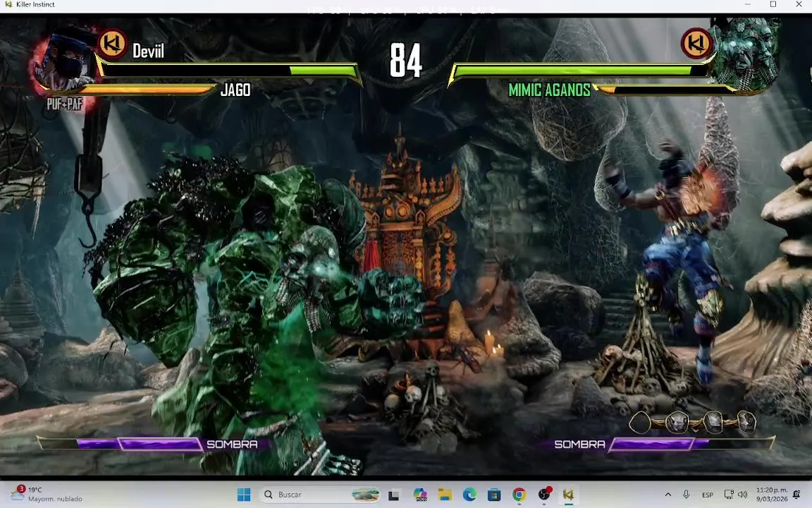Maximize the Killer Instinct window

[x=773, y=5]
